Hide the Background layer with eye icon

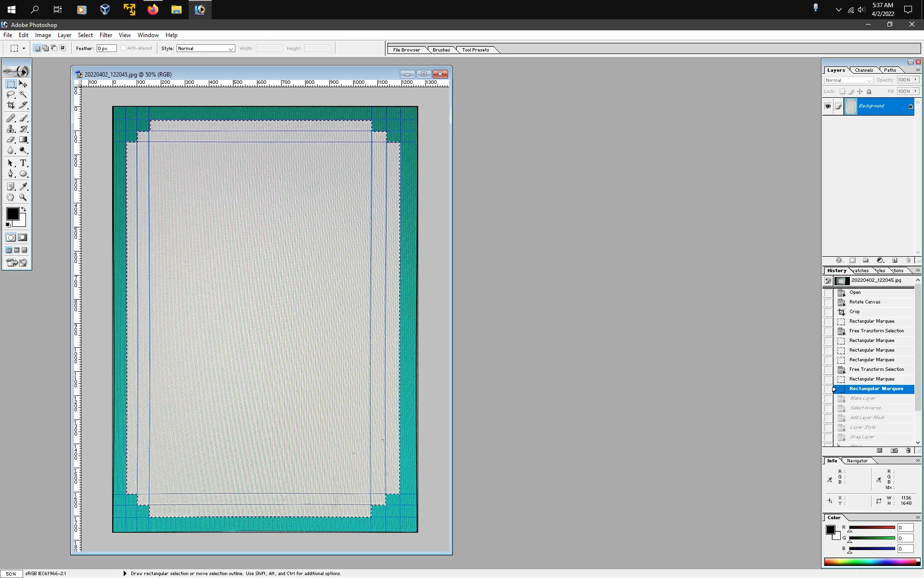point(828,106)
